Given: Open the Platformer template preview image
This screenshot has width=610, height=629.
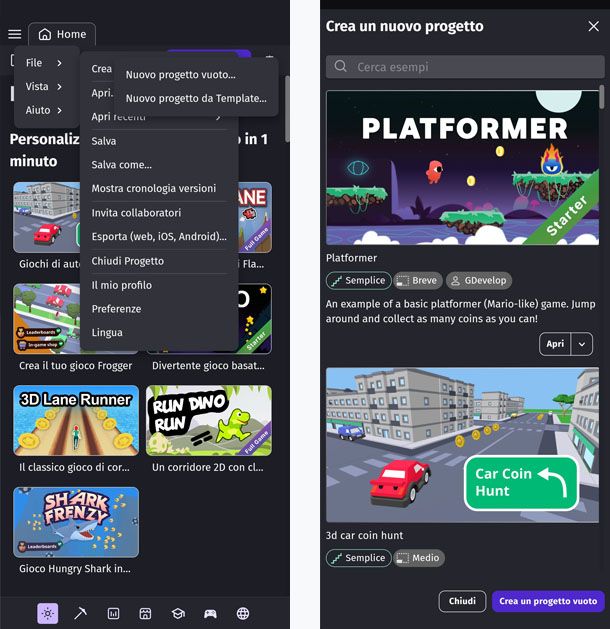Looking at the screenshot, I should pos(463,168).
